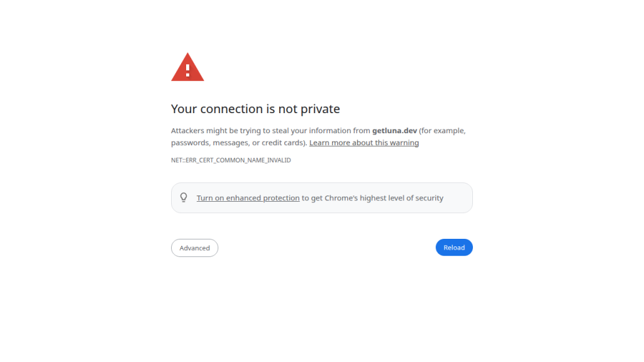The height and width of the screenshot is (362, 644).
Task: Click the (for example, text after domain
Action: point(442,131)
